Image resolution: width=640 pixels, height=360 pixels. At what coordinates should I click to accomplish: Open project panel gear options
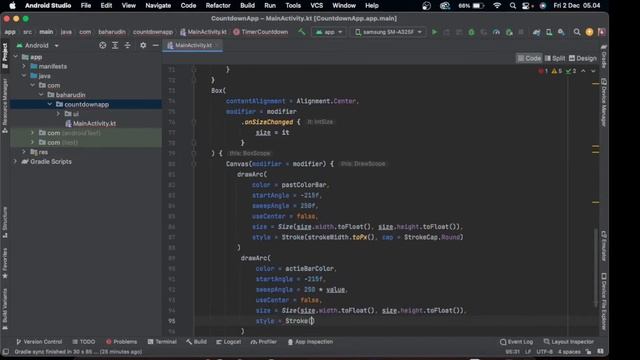pyautogui.click(x=143, y=45)
